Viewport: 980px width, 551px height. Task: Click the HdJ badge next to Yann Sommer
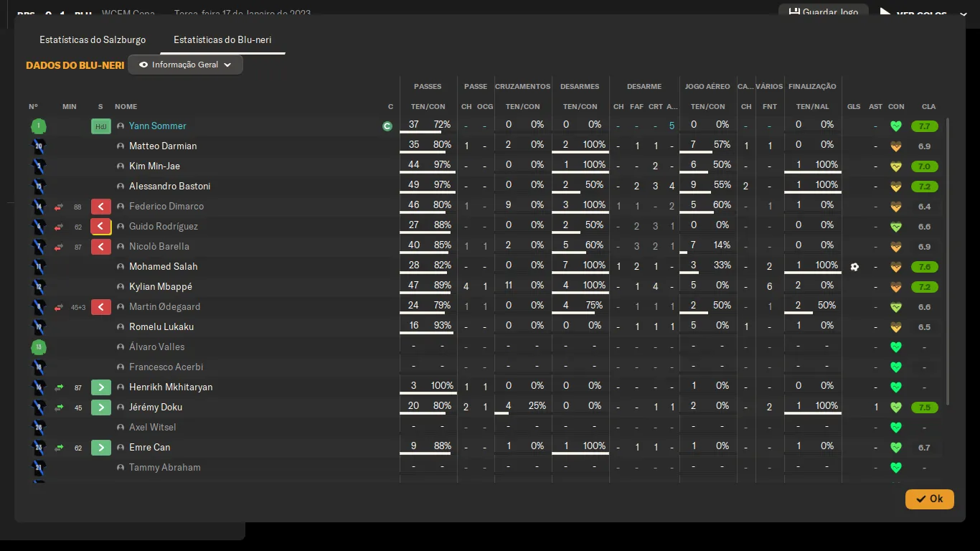tap(100, 126)
